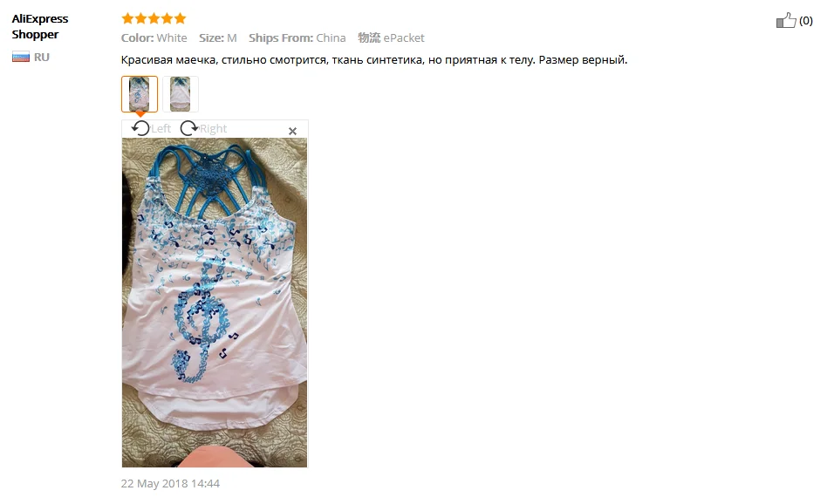This screenshot has width=834, height=504.
Task: Click the 'Left' rotate label
Action: [x=161, y=129]
